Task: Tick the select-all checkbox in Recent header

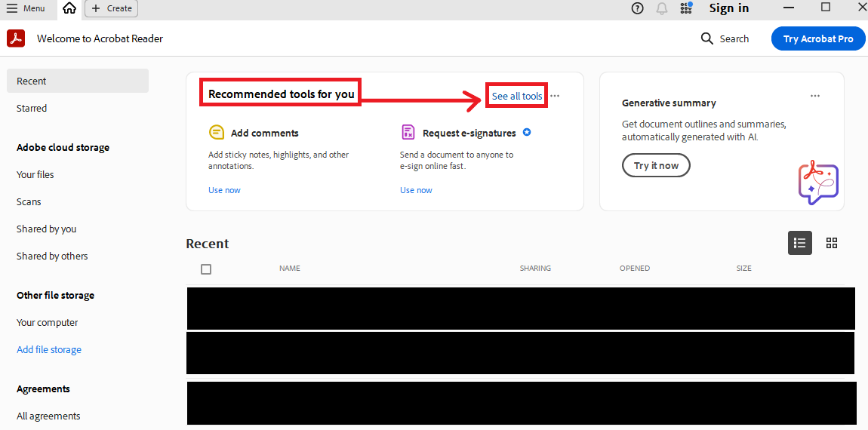Action: point(206,269)
